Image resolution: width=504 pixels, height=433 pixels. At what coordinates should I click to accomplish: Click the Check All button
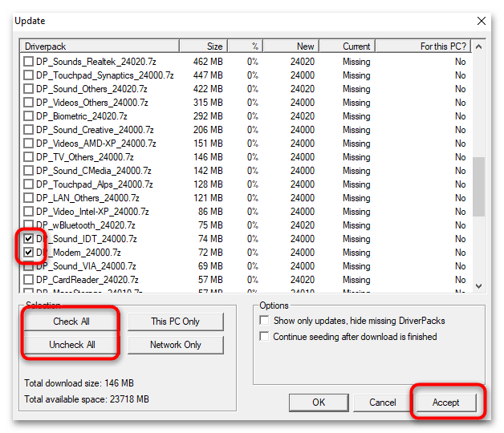(x=71, y=322)
